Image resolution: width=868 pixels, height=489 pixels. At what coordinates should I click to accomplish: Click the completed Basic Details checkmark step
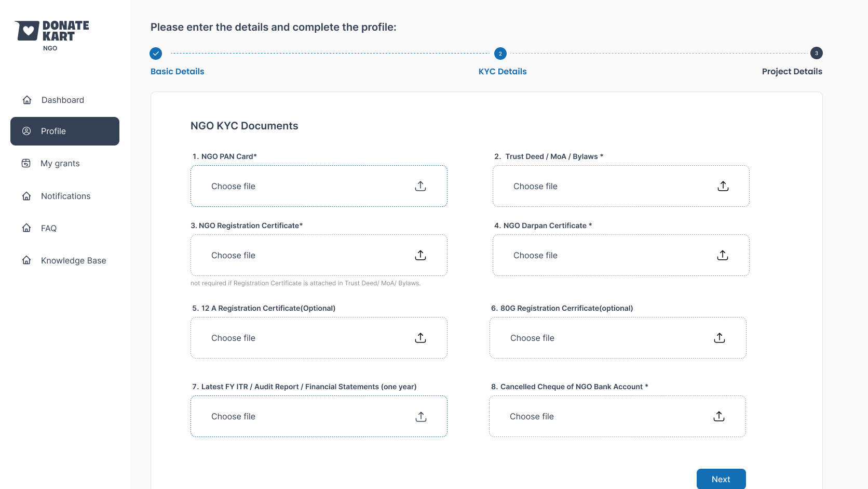point(156,54)
